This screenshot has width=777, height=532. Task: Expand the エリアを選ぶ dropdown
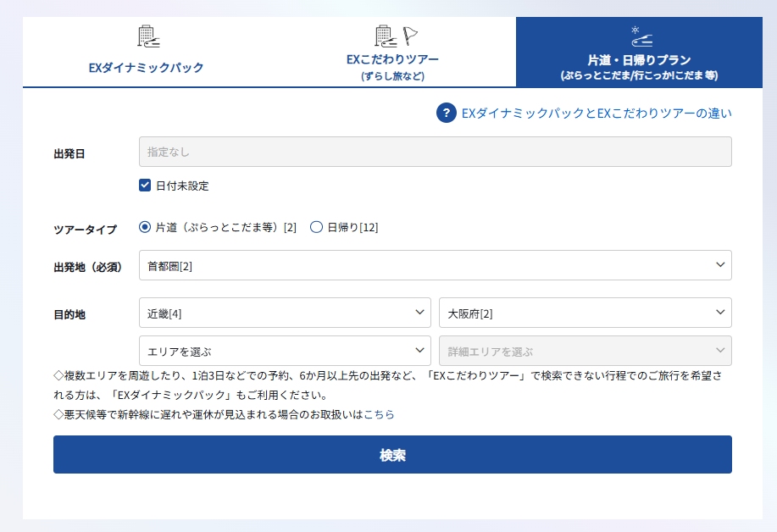(285, 351)
